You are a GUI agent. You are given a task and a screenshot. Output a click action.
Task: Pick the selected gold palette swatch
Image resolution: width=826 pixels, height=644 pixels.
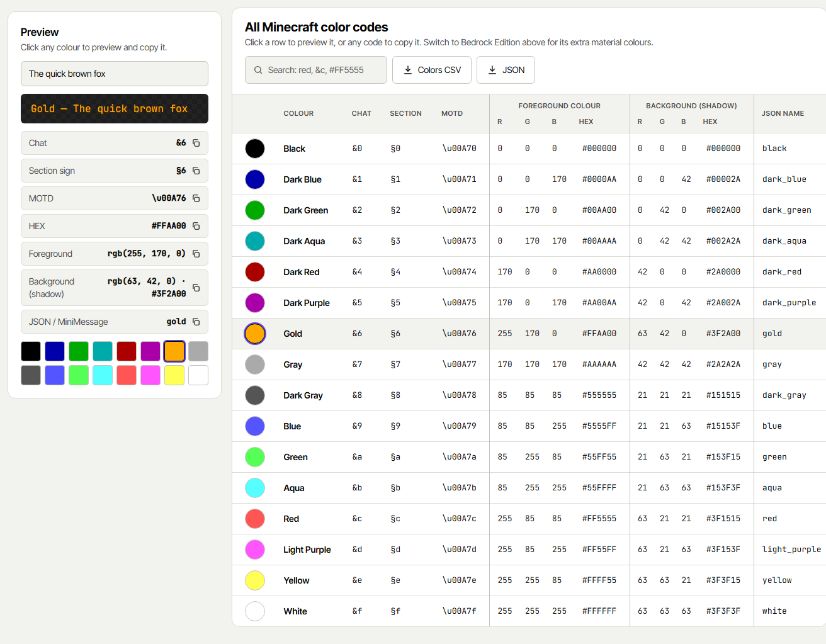coord(174,351)
